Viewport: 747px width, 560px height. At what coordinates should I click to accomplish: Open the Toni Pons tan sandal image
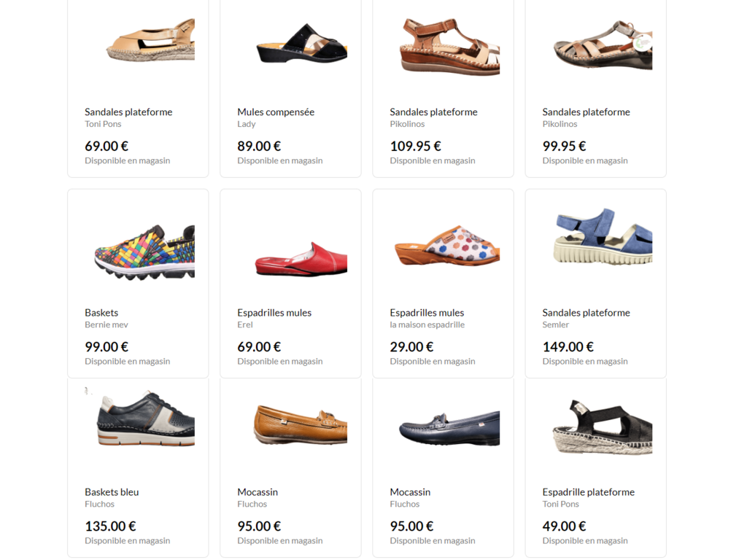[x=150, y=40]
